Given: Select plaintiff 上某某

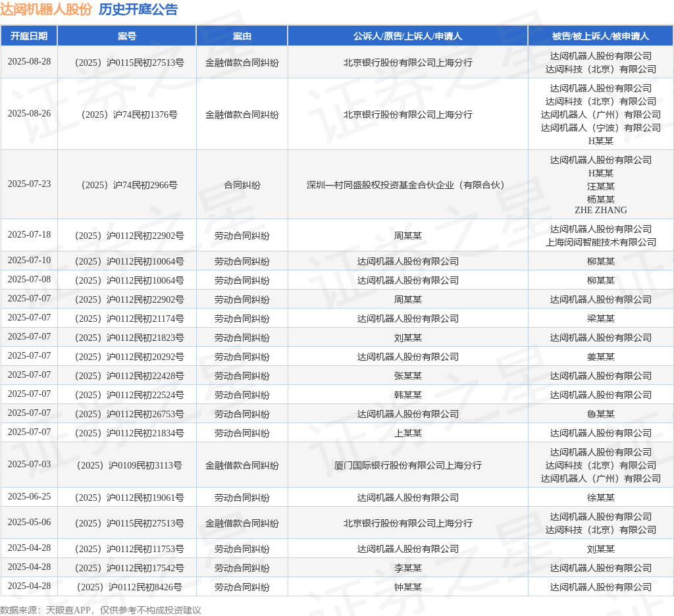Looking at the screenshot, I should (x=407, y=433).
